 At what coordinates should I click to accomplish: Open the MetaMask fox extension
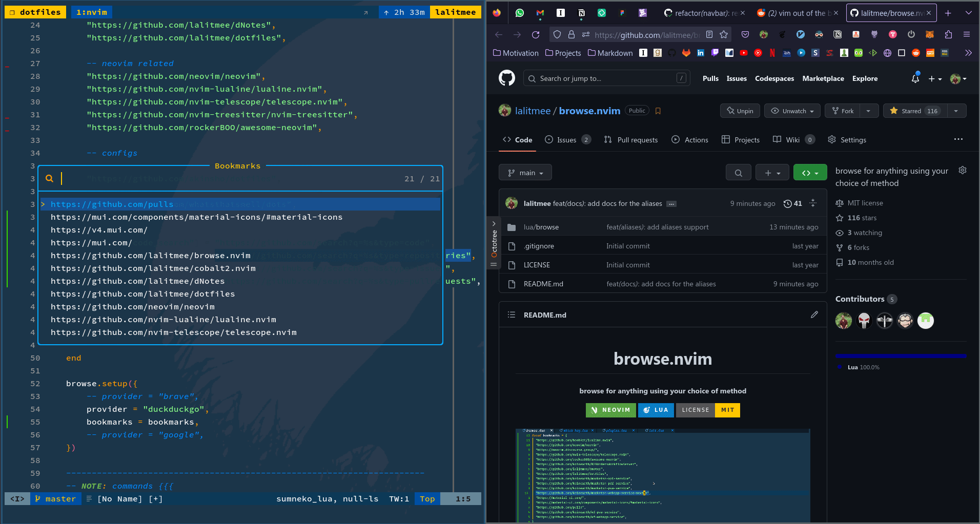930,34
